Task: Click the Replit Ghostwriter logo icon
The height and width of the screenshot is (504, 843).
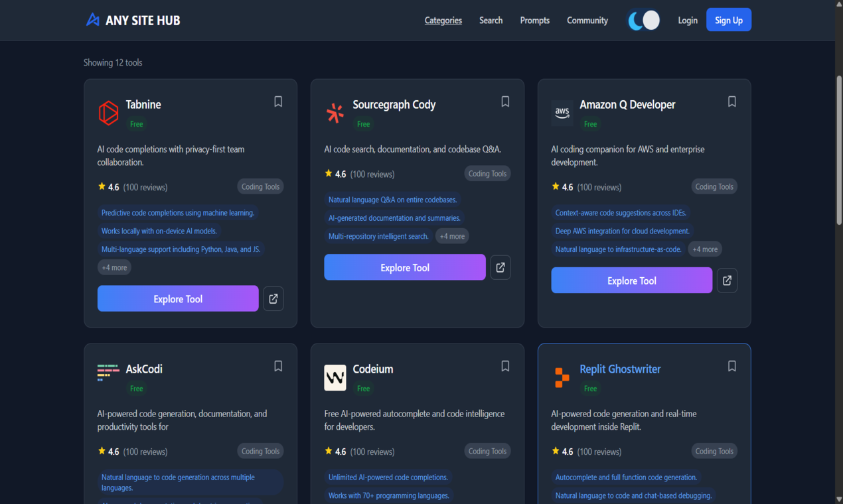Action: (562, 377)
